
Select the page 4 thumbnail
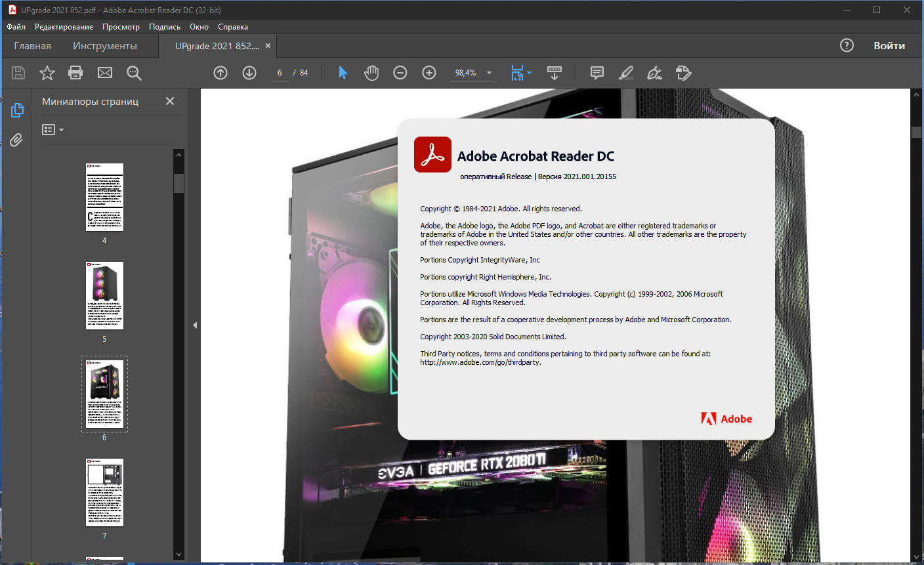[104, 197]
